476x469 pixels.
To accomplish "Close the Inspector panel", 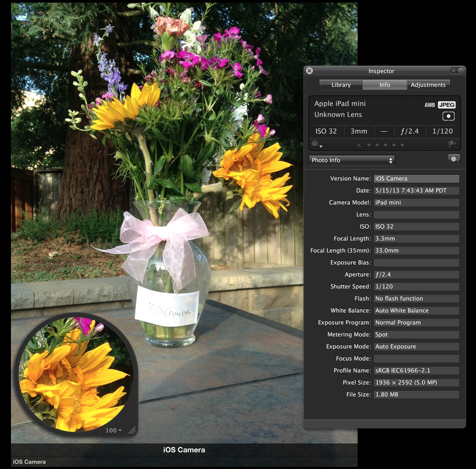I will click(309, 71).
